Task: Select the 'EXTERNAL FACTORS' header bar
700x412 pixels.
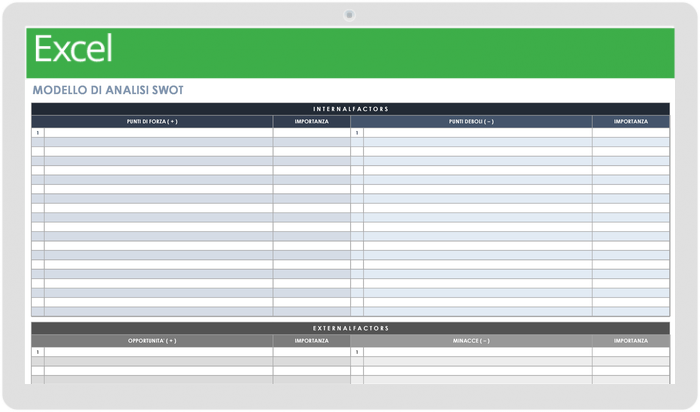Action: coord(350,328)
